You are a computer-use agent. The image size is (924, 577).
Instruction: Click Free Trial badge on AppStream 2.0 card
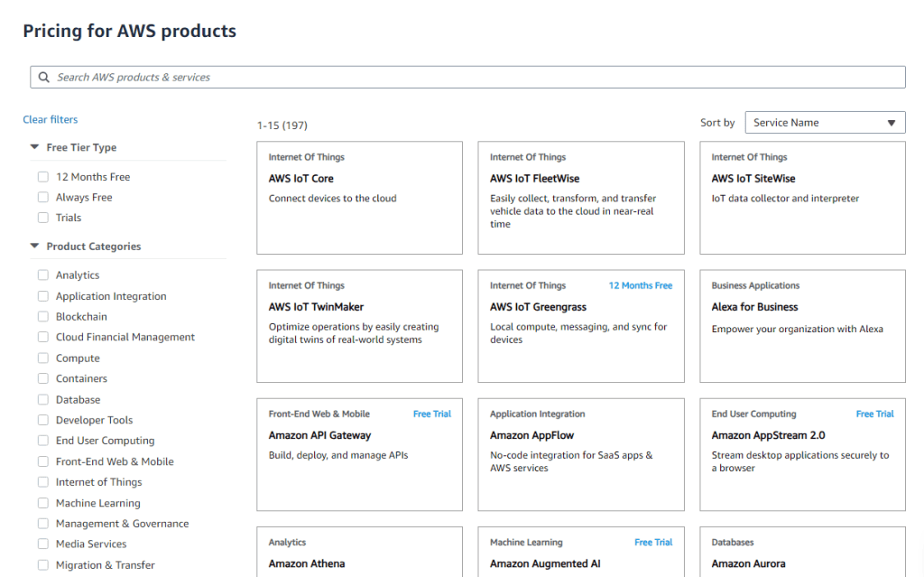875,414
